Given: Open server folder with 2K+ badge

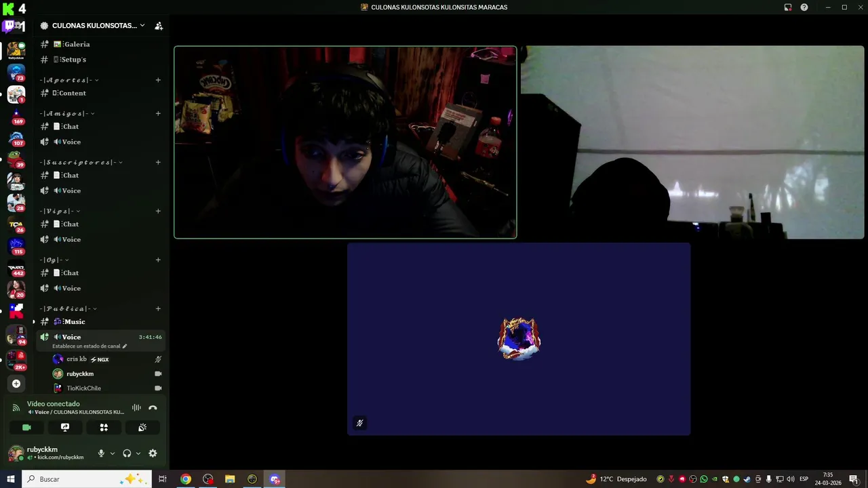Looking at the screenshot, I should point(16,360).
